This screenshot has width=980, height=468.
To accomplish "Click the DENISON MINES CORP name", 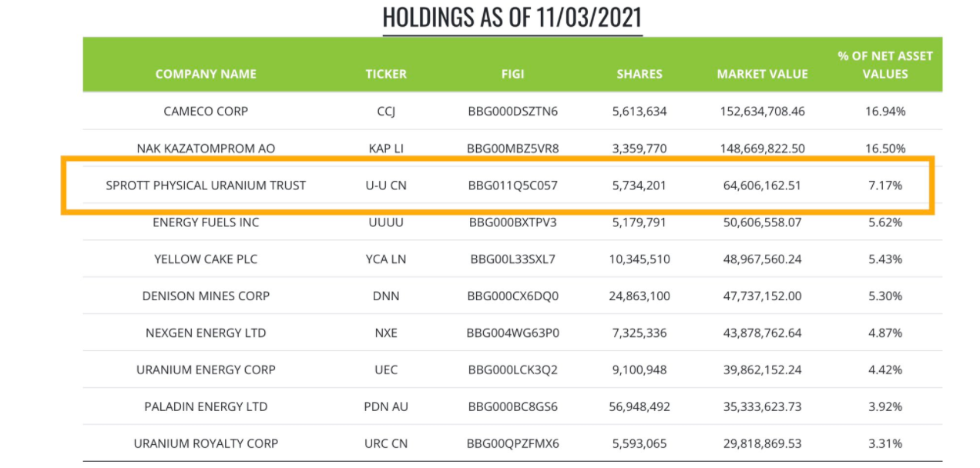I will [206, 296].
